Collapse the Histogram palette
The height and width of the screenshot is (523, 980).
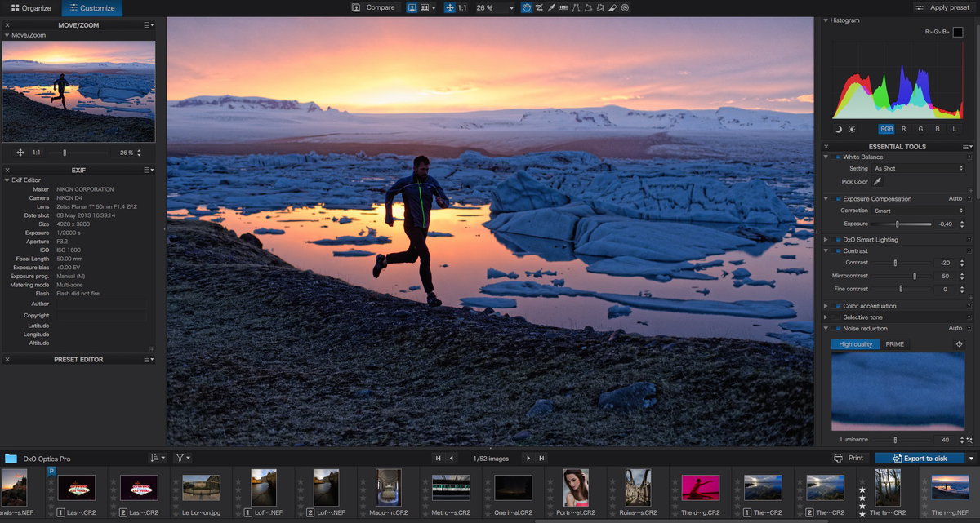coord(826,20)
